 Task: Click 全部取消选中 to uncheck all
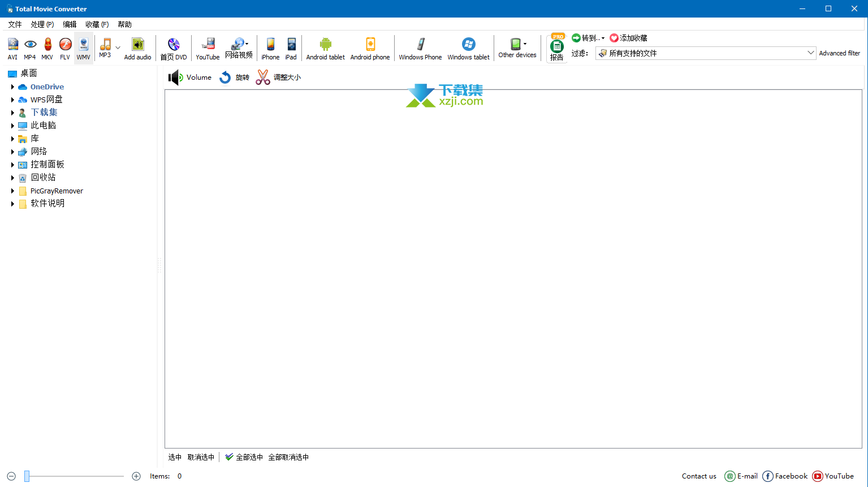[288, 457]
